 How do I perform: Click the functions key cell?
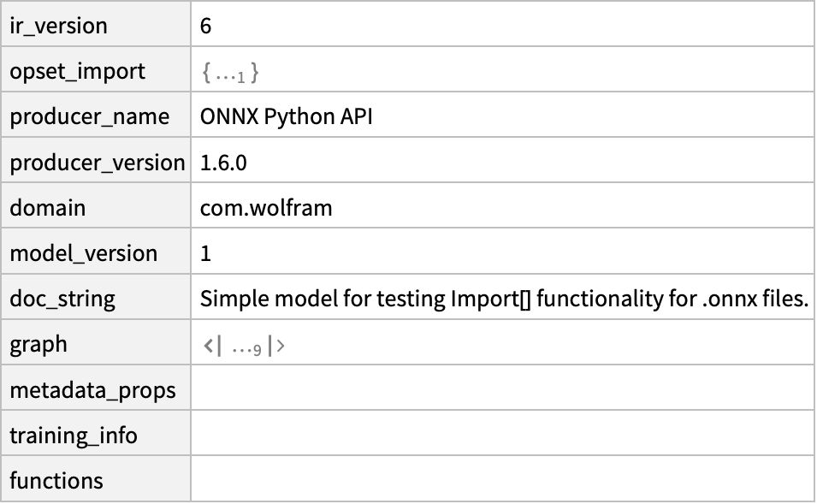click(96, 478)
